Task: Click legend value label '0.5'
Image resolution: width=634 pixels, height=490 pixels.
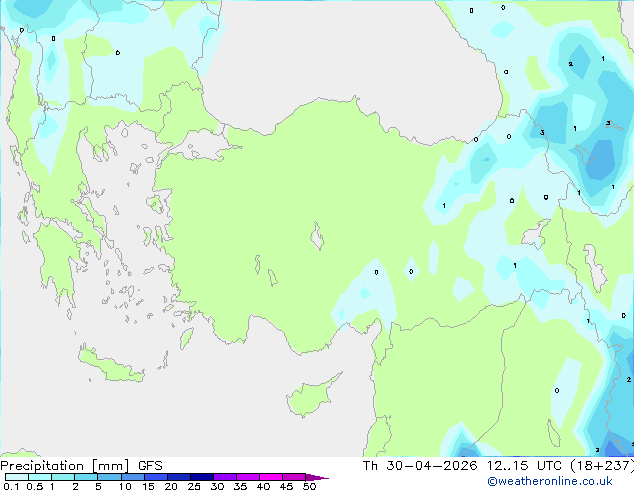Action: click(x=35, y=486)
